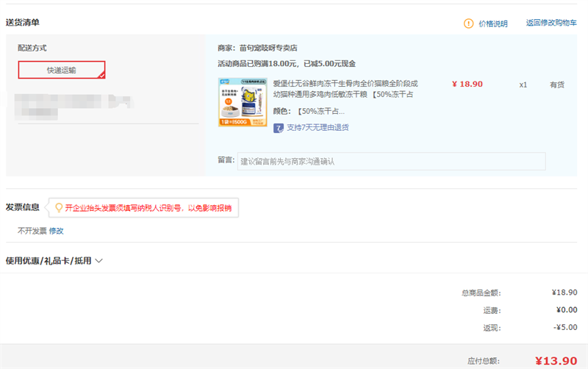Click the 不开发票 invoice status text
The width and height of the screenshot is (588, 369).
pyautogui.click(x=32, y=231)
